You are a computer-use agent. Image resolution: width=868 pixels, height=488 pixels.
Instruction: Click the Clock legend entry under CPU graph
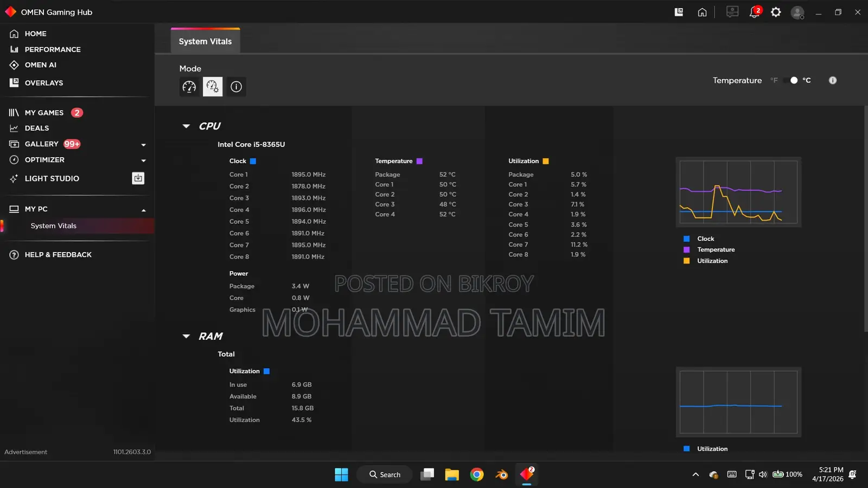(x=699, y=239)
